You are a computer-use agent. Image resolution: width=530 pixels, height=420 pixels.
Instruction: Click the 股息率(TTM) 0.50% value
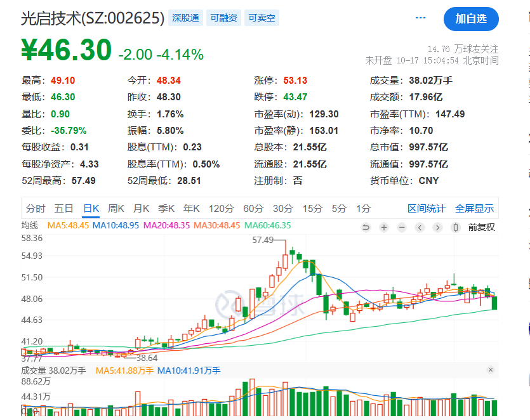click(x=206, y=164)
